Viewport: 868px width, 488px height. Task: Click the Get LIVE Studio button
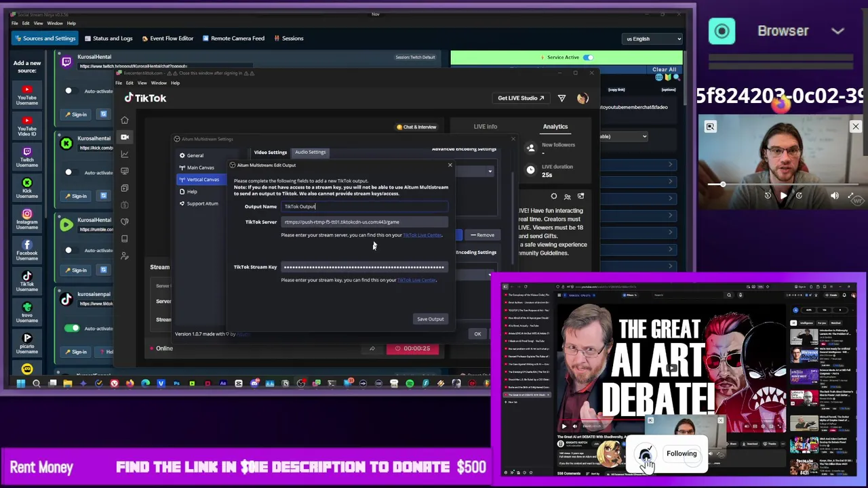tap(521, 98)
